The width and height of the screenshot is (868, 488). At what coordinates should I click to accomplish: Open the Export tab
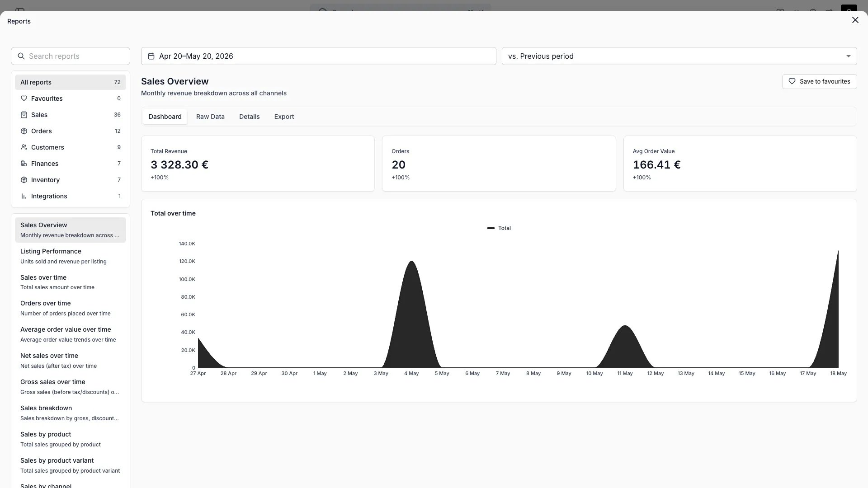284,117
